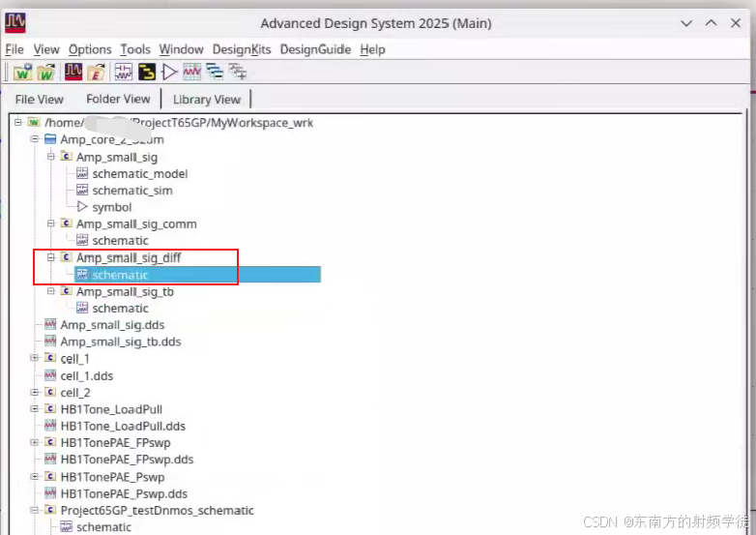Screen dimensions: 756x535
Task: Click the cell icon of Amp_small_sig_comm
Action: tap(66, 223)
